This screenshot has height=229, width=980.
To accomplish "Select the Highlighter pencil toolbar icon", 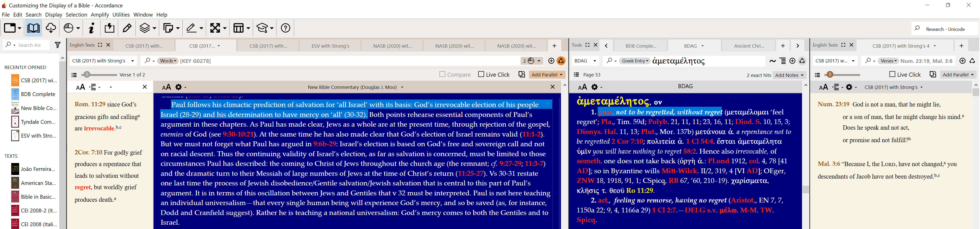I will point(127,28).
